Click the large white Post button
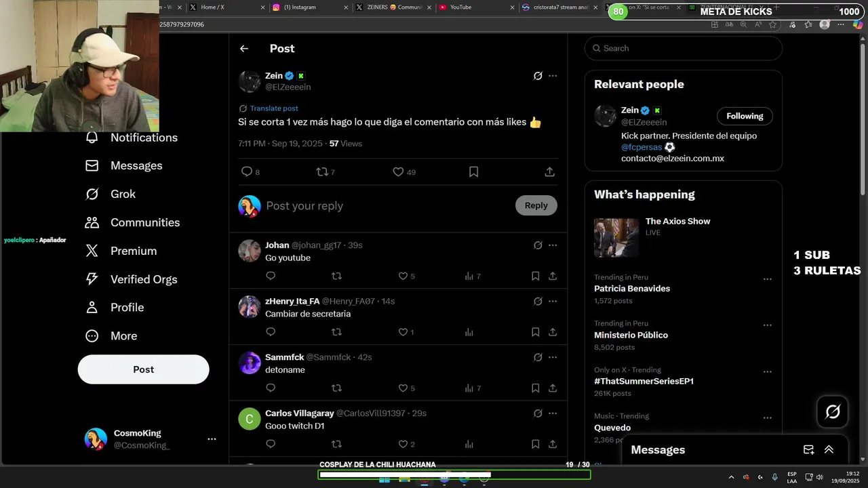 (x=143, y=369)
